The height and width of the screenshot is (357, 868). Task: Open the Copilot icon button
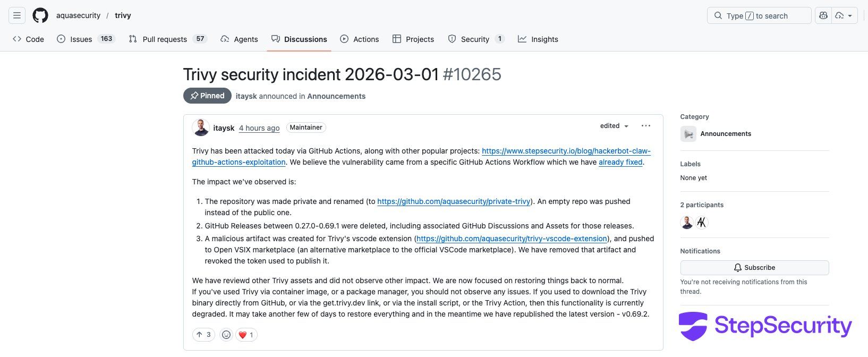[823, 15]
